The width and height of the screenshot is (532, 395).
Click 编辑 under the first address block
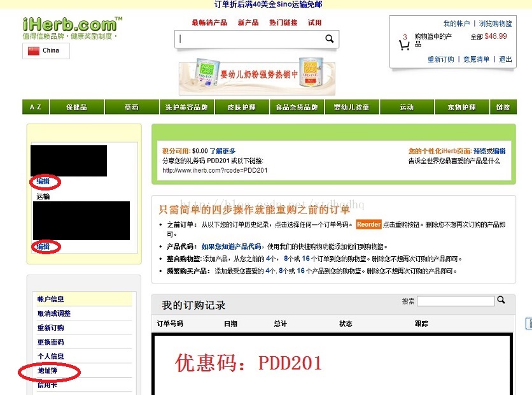(43, 182)
